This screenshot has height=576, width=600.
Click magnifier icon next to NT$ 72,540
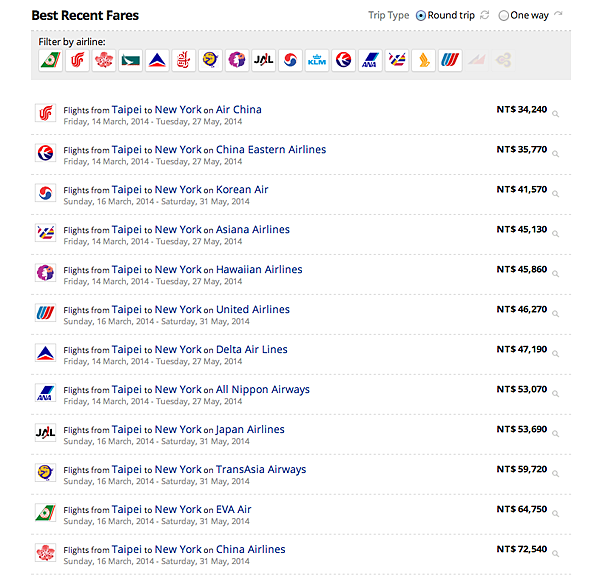coord(556,554)
